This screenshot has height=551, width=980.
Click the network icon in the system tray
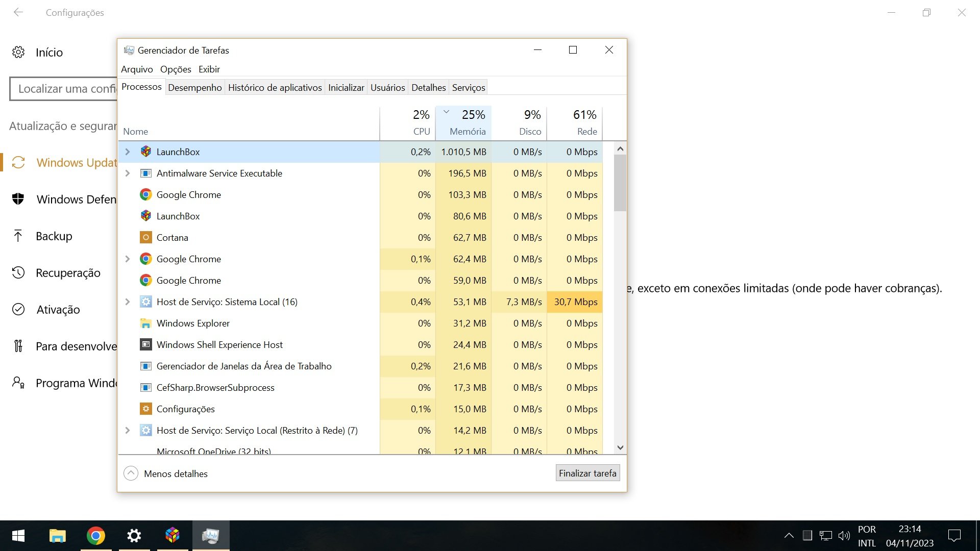click(826, 536)
